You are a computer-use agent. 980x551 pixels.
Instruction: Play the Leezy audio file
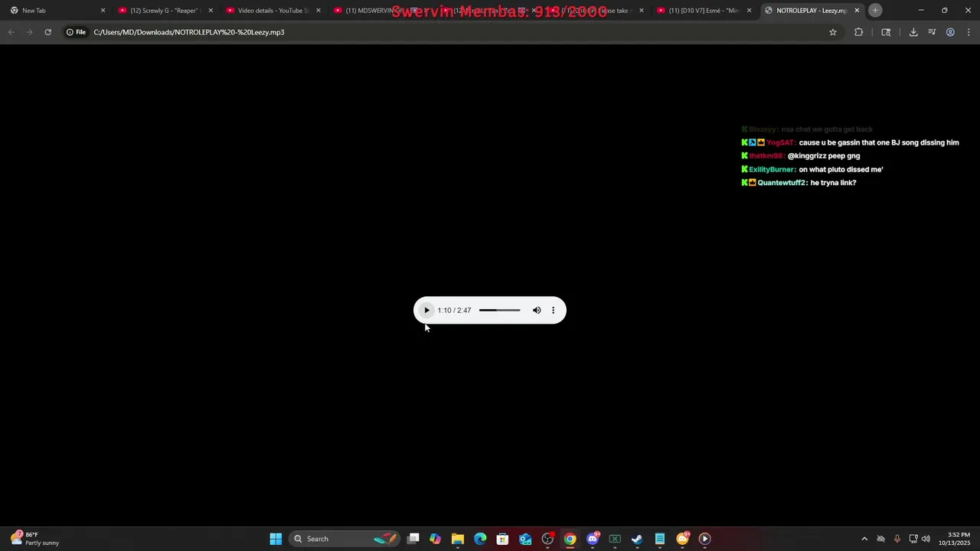click(426, 310)
